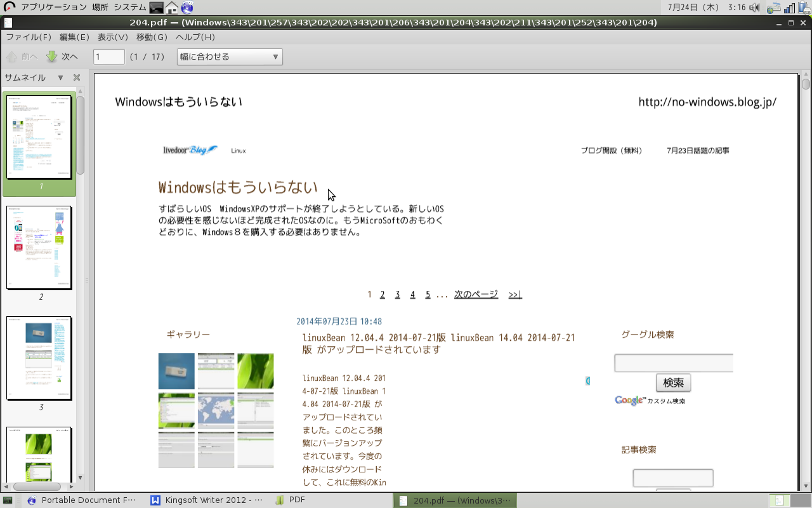Image resolution: width=812 pixels, height=508 pixels.
Task: Switch to Portable Document Format taskbar window
Action: 81,500
